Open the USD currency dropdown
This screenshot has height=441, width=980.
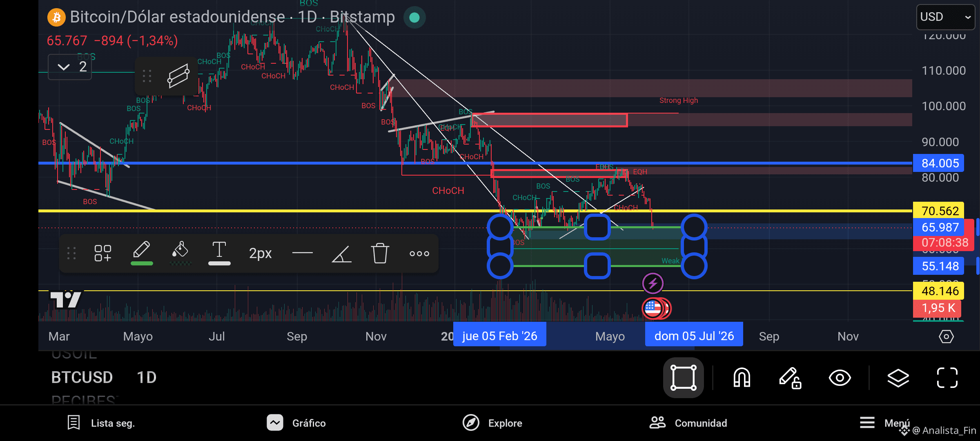(945, 17)
